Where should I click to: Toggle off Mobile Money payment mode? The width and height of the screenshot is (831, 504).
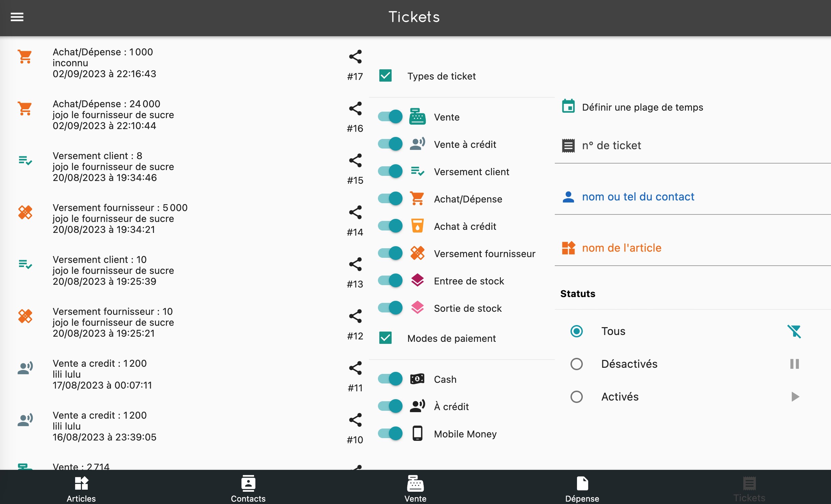pyautogui.click(x=390, y=434)
